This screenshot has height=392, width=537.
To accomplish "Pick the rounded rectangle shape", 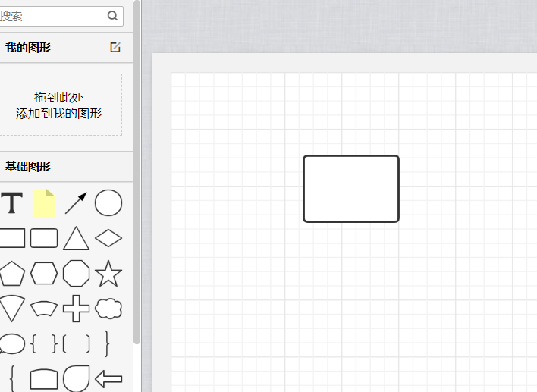I will tap(44, 238).
